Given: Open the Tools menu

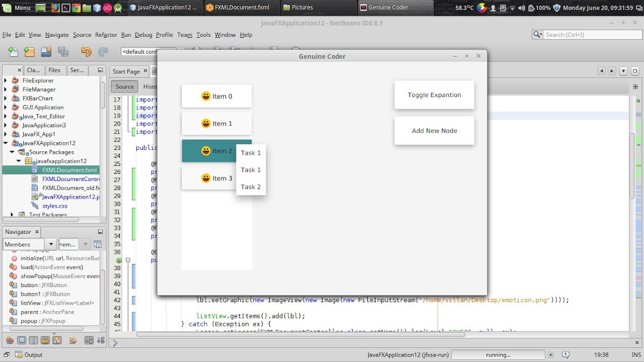Looking at the screenshot, I should point(203,35).
